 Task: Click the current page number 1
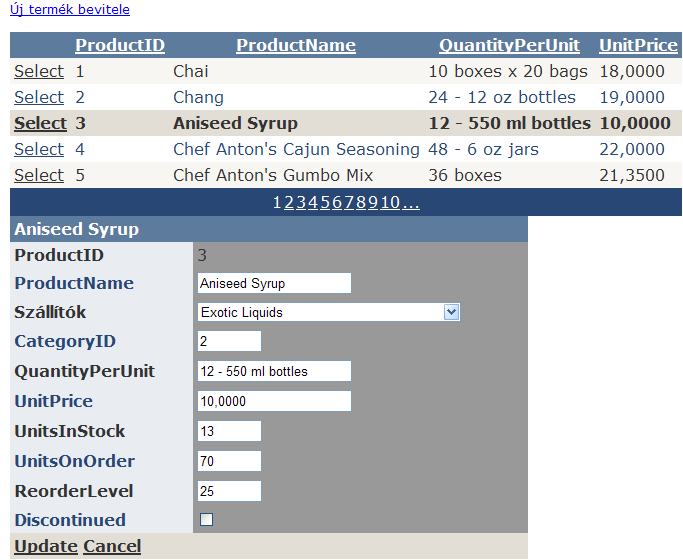click(x=277, y=202)
